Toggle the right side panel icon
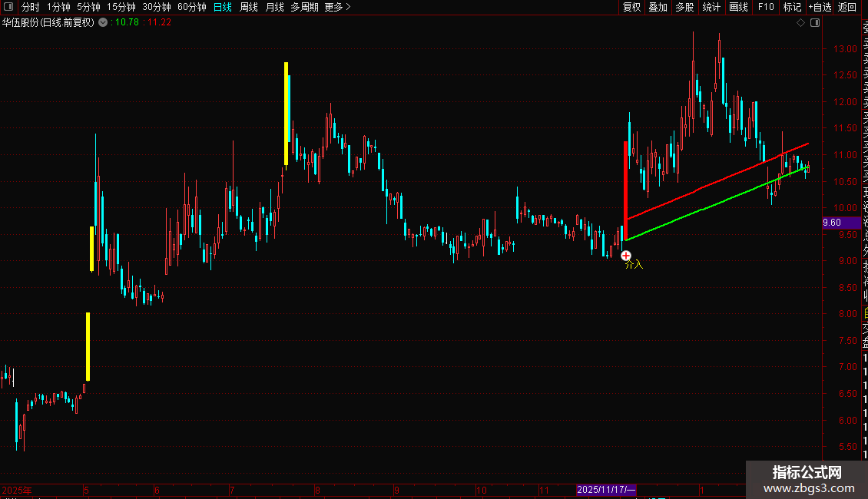This screenshot has height=499, width=868. click(x=815, y=23)
